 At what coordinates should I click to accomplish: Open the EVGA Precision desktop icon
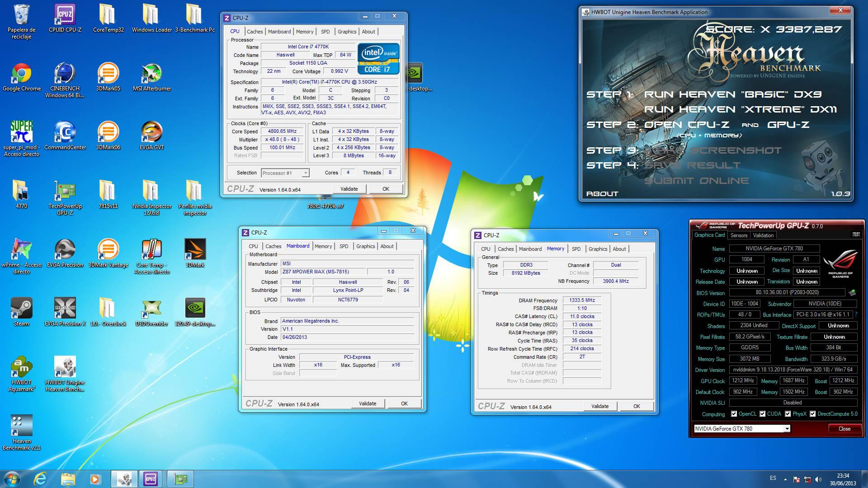[65, 253]
